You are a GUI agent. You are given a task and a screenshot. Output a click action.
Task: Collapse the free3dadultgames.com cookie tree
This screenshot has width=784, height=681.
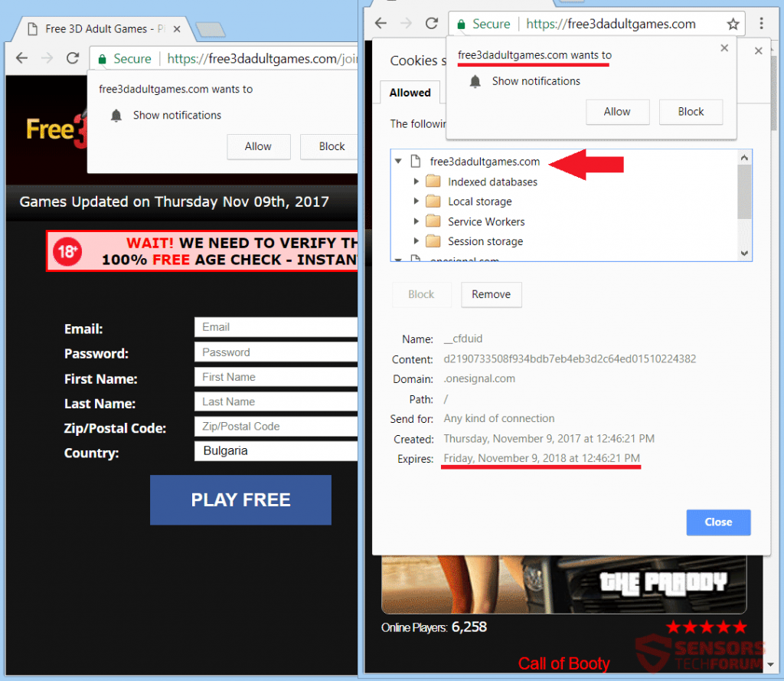coord(398,161)
